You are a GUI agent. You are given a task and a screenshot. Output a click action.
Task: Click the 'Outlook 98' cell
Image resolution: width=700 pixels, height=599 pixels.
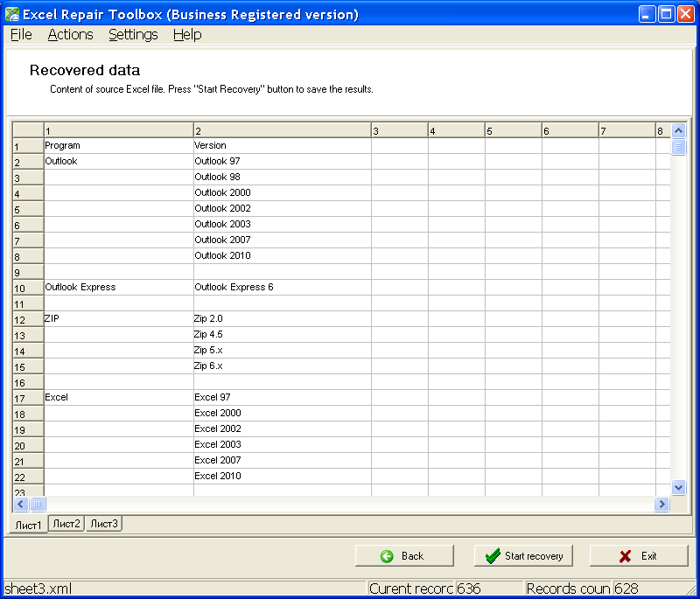point(282,177)
